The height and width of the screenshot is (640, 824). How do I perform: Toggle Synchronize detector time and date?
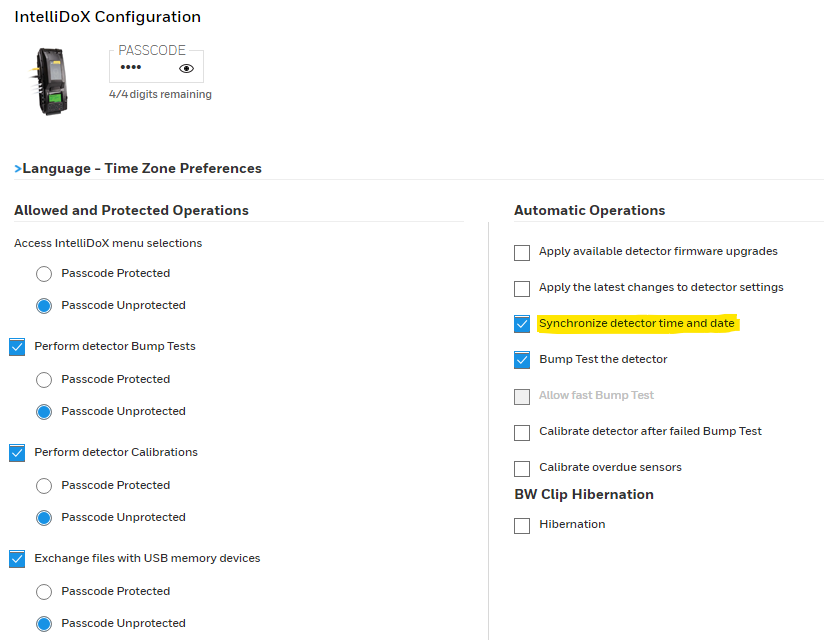(522, 324)
